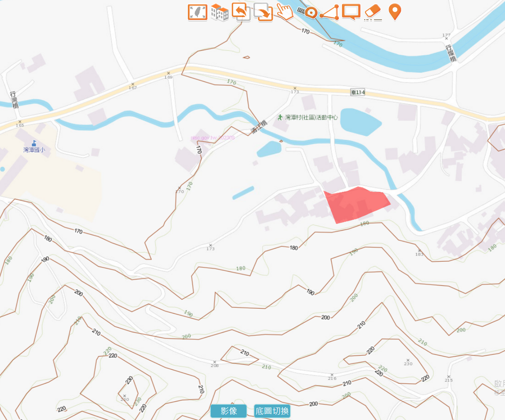Image resolution: width=505 pixels, height=420 pixels.
Task: Switch to 影像 imagery view
Action: coord(229,411)
